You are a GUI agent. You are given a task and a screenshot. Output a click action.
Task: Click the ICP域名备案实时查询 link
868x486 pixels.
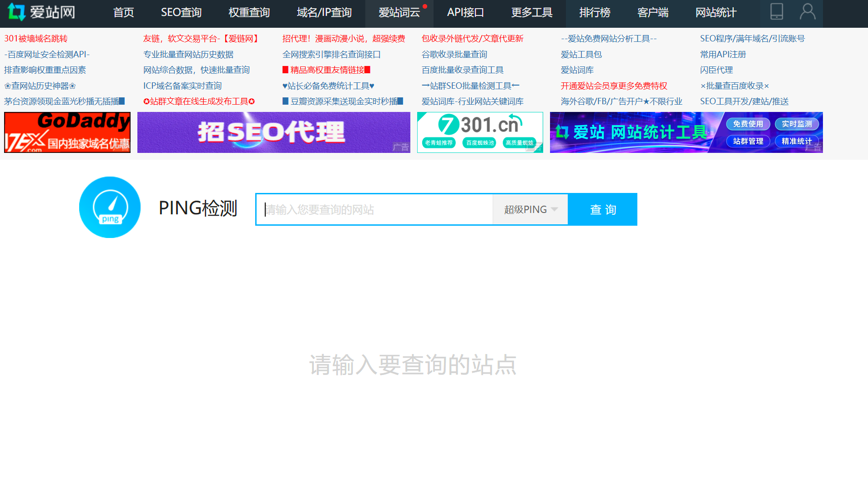[x=182, y=86]
